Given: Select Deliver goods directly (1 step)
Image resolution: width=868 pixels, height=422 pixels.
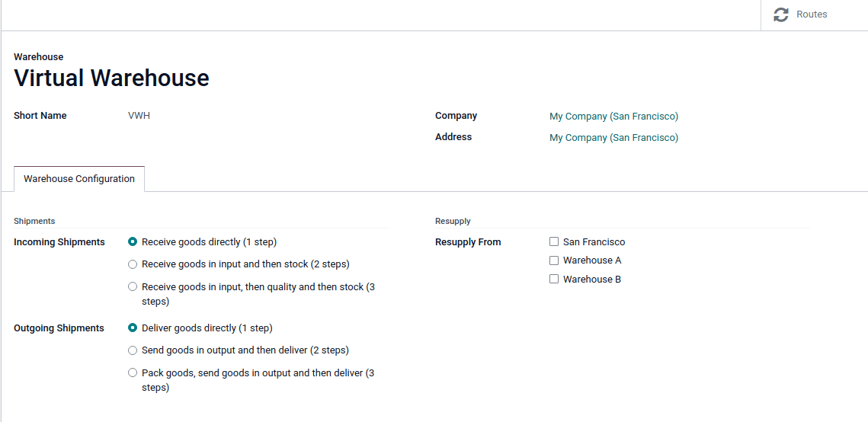Looking at the screenshot, I should (x=133, y=328).
